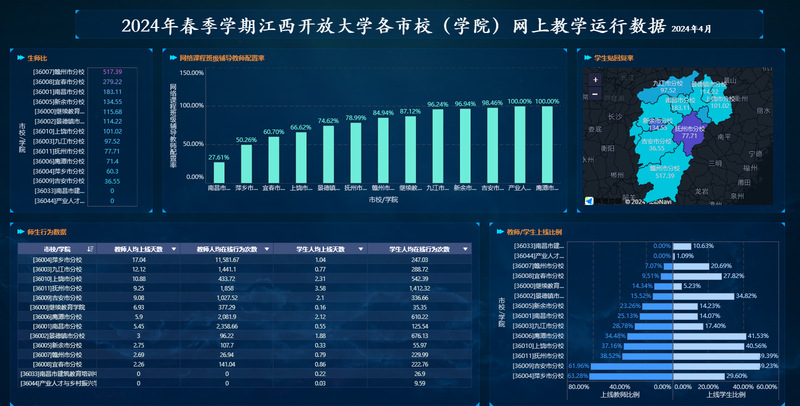
Task: Click table cell 11,581.67
Action: 227,260
